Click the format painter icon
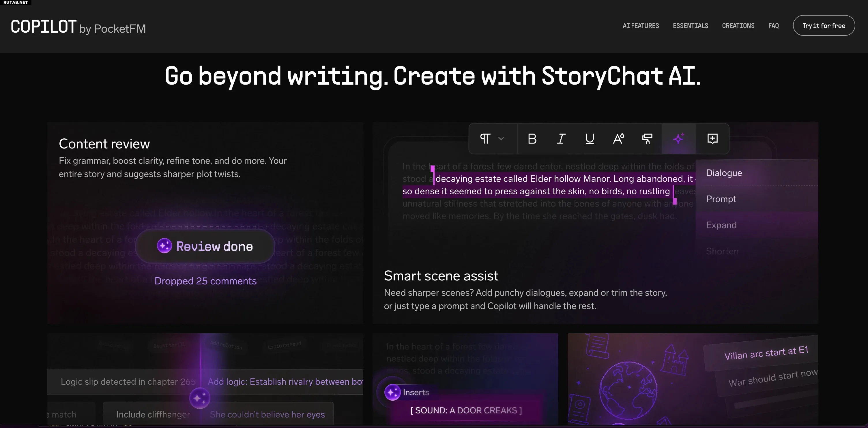The width and height of the screenshot is (868, 428). (x=647, y=139)
